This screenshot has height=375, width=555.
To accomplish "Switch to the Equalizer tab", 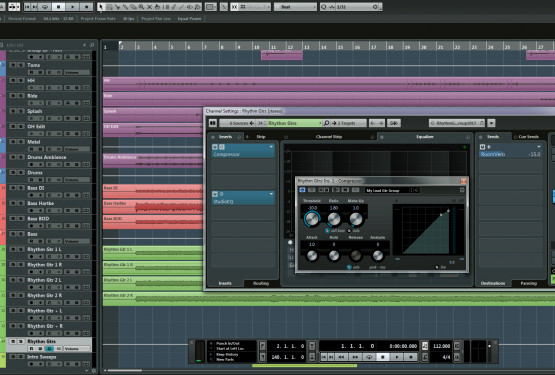I will click(x=425, y=137).
